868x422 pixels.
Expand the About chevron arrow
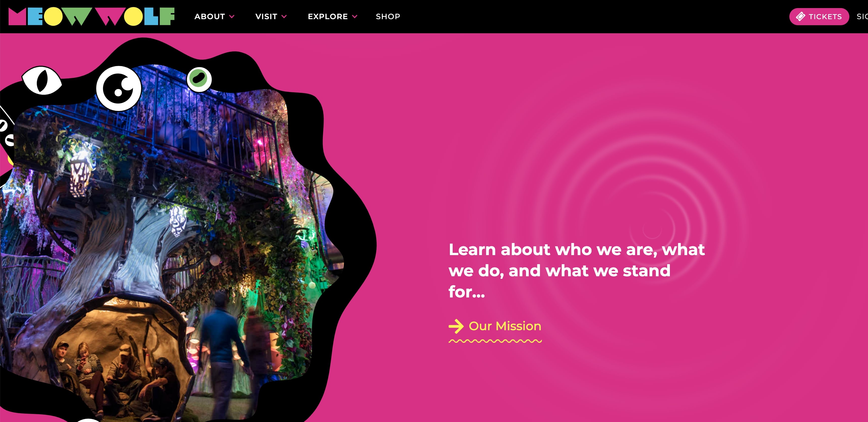click(232, 17)
